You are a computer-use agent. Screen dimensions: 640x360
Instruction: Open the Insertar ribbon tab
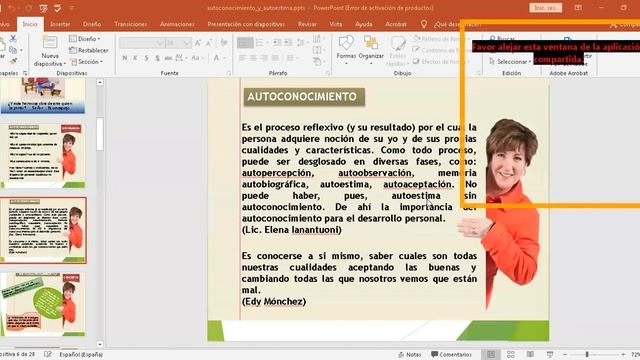point(60,24)
